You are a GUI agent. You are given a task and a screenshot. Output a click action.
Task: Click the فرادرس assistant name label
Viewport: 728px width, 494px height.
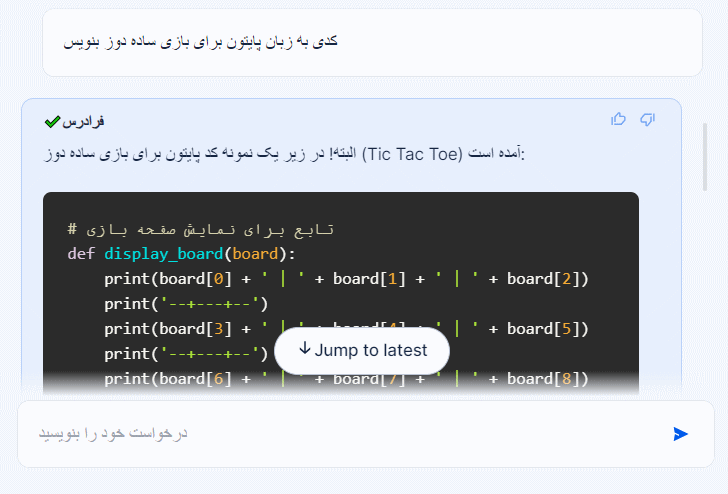84,122
